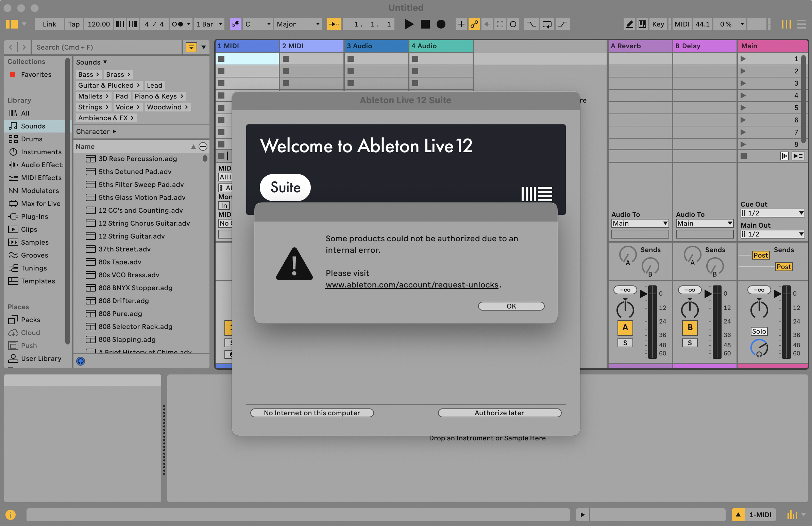This screenshot has width=812, height=526.
Task: Show the Info View icon
Action: click(11, 514)
